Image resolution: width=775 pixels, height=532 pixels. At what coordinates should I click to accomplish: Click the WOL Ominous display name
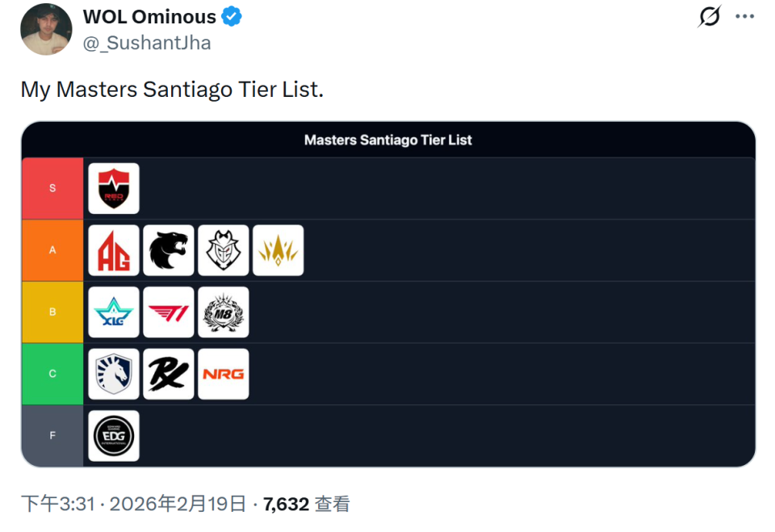tap(149, 16)
